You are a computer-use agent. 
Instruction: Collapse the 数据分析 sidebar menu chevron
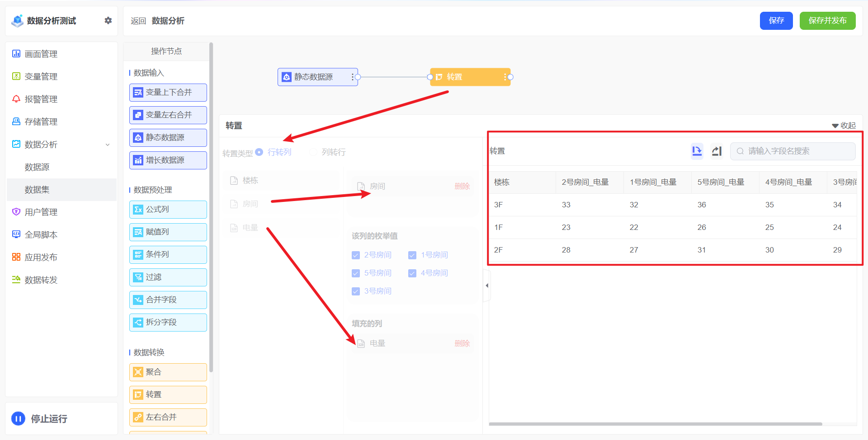(x=108, y=145)
